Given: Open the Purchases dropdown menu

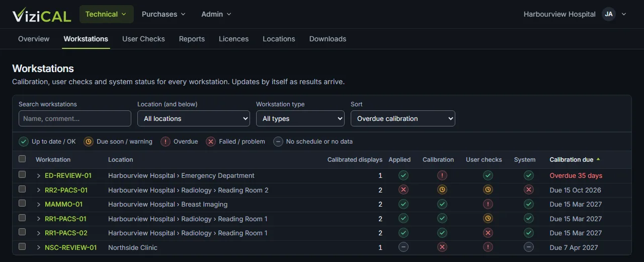Looking at the screenshot, I should click(x=164, y=14).
